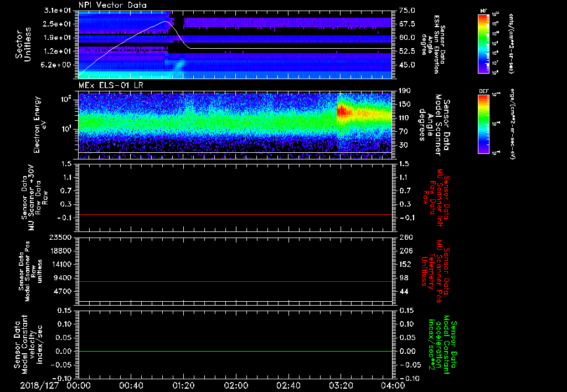Click the "150" scanner angle tick label
Image resolution: width=567 pixels, height=392 pixels.
pyautogui.click(x=405, y=105)
